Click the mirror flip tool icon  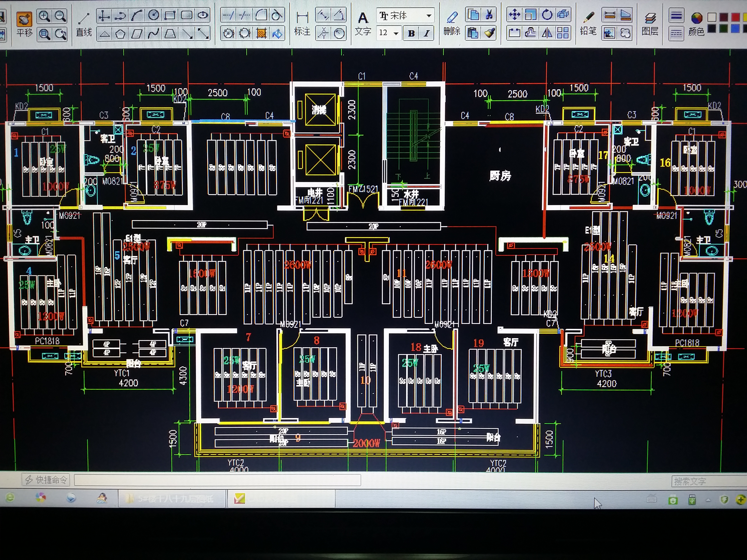click(x=547, y=33)
